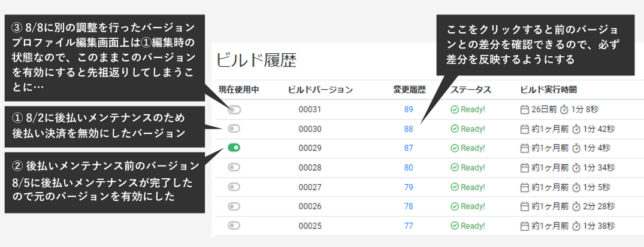The image size is (644, 247).
Task: Click the 2分 28秒 duration text
Action: pyautogui.click(x=599, y=206)
